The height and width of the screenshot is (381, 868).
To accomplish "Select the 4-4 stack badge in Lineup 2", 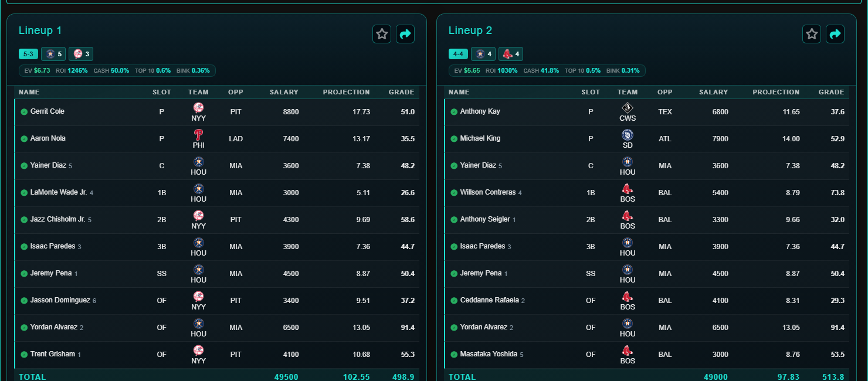I will point(458,54).
